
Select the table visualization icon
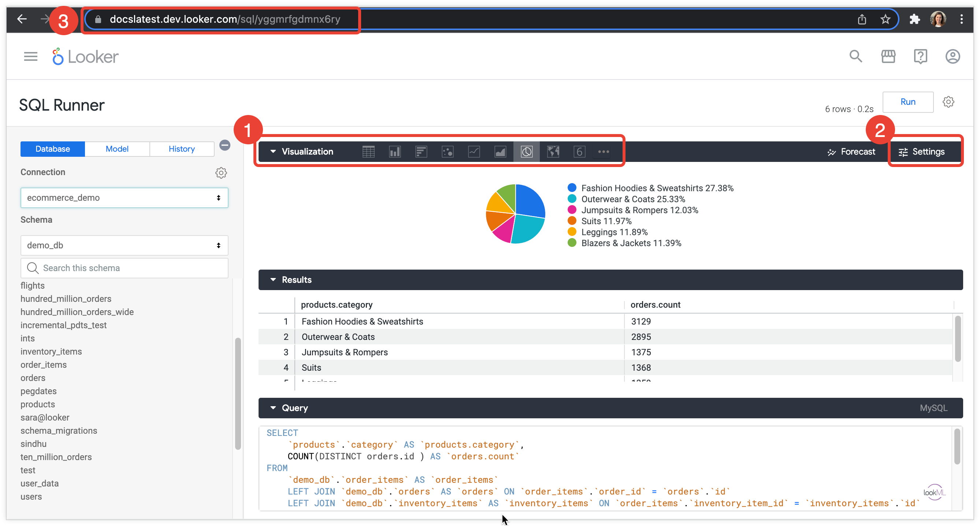(x=368, y=152)
